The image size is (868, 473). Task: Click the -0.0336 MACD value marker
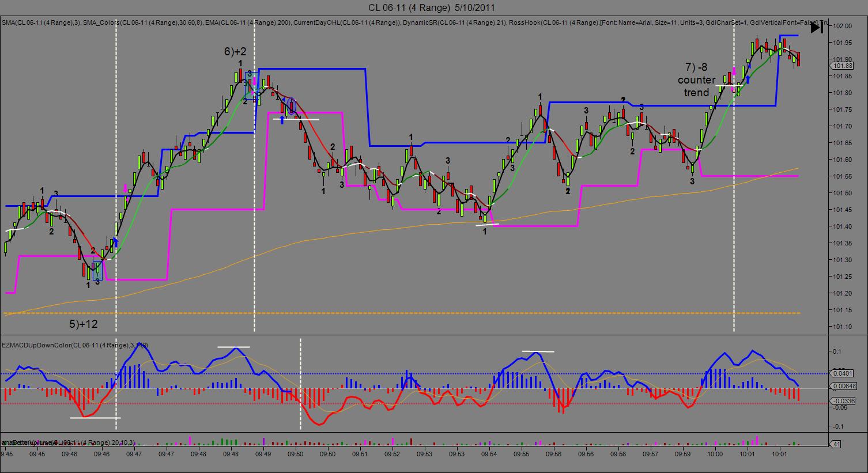(843, 401)
